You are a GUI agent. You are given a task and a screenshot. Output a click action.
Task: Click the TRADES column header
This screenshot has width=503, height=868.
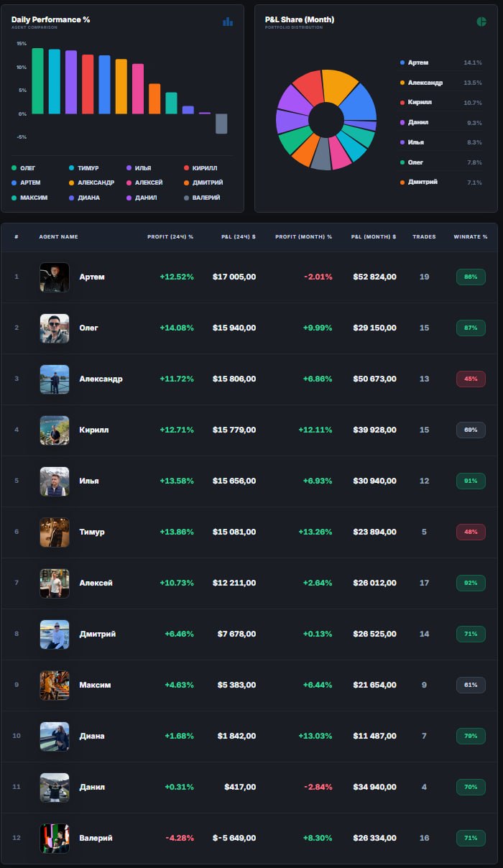424,236
